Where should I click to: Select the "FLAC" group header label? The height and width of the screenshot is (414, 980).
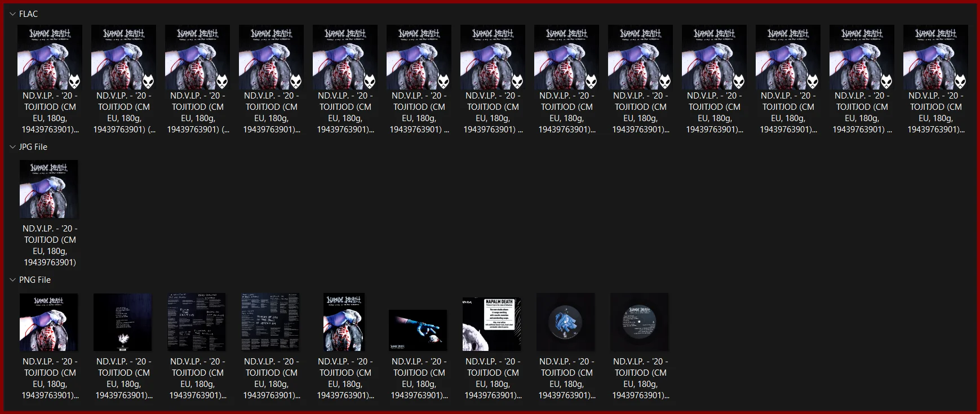coord(29,14)
